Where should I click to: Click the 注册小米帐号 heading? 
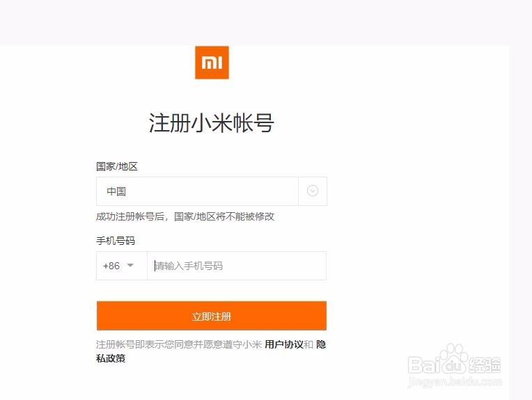212,122
